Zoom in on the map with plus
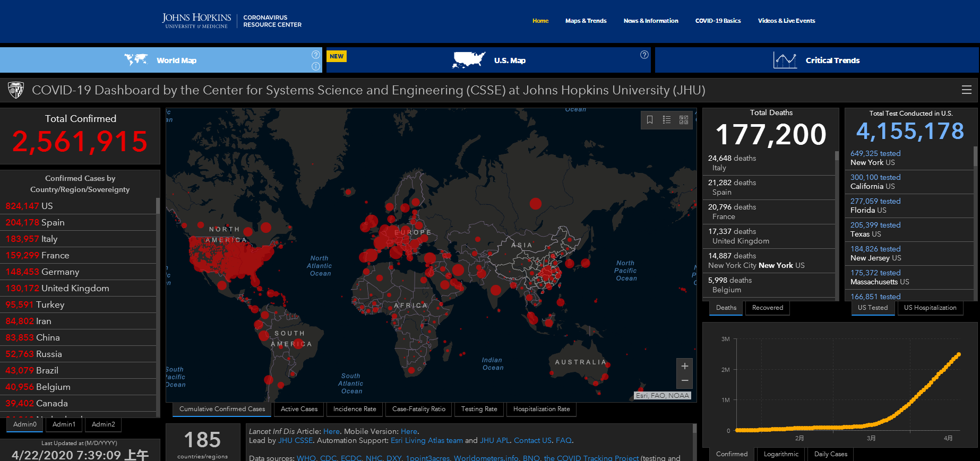Image resolution: width=980 pixels, height=461 pixels. (x=685, y=366)
